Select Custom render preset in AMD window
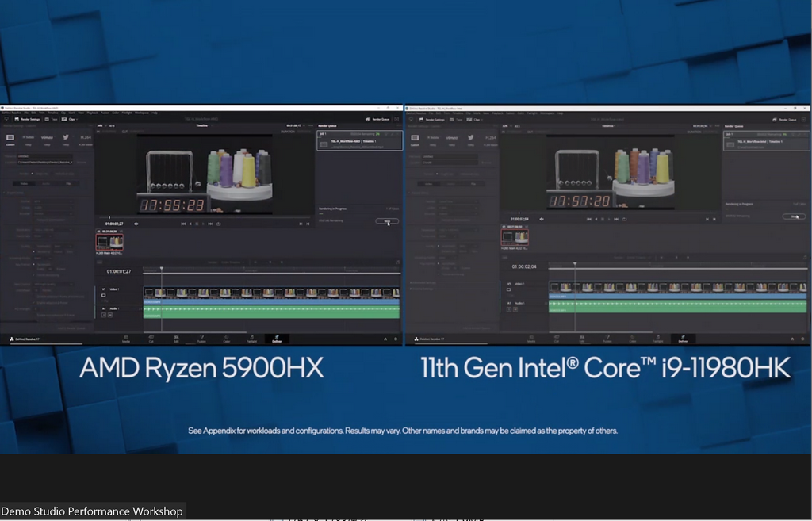 coord(10,140)
